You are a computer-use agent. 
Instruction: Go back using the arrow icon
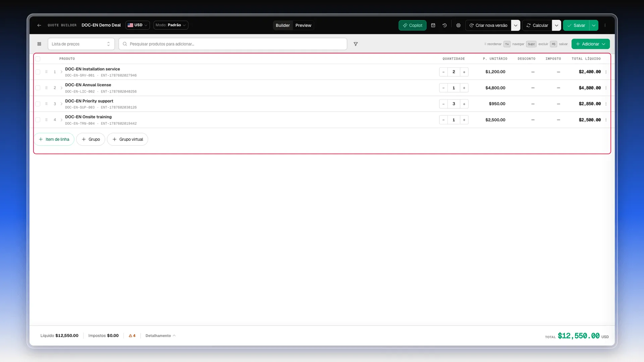coord(39,25)
